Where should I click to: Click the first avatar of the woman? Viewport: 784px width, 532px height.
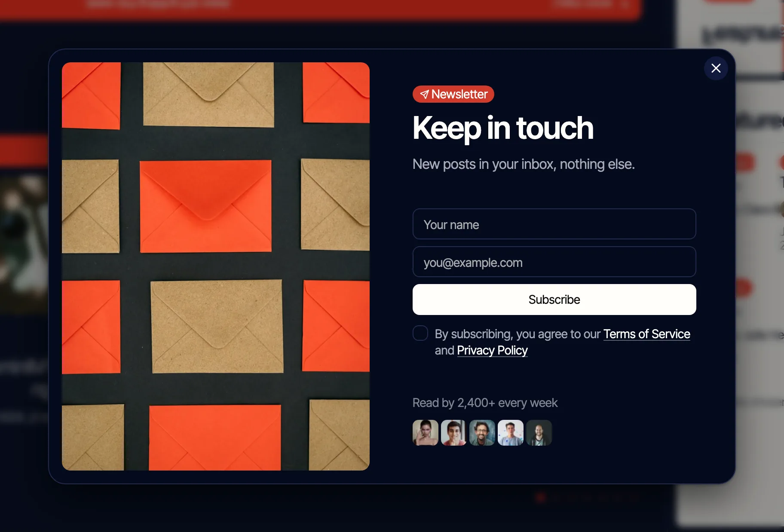[x=426, y=433]
